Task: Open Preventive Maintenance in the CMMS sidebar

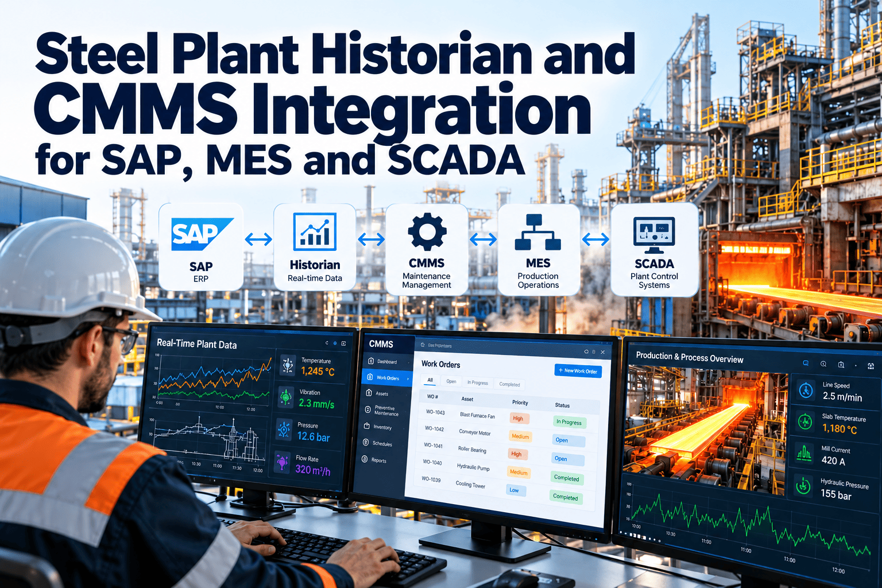Action: click(381, 411)
